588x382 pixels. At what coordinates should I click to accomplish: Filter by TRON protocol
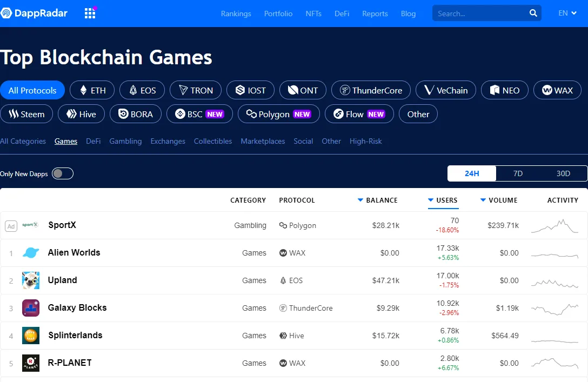pos(196,90)
